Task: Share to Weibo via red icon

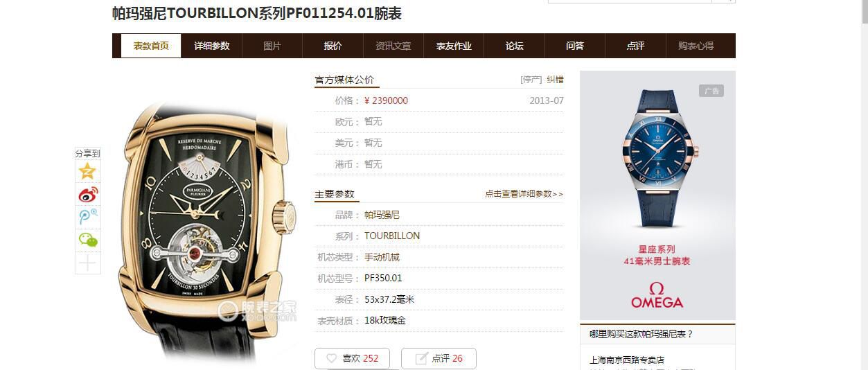Action: [x=87, y=195]
